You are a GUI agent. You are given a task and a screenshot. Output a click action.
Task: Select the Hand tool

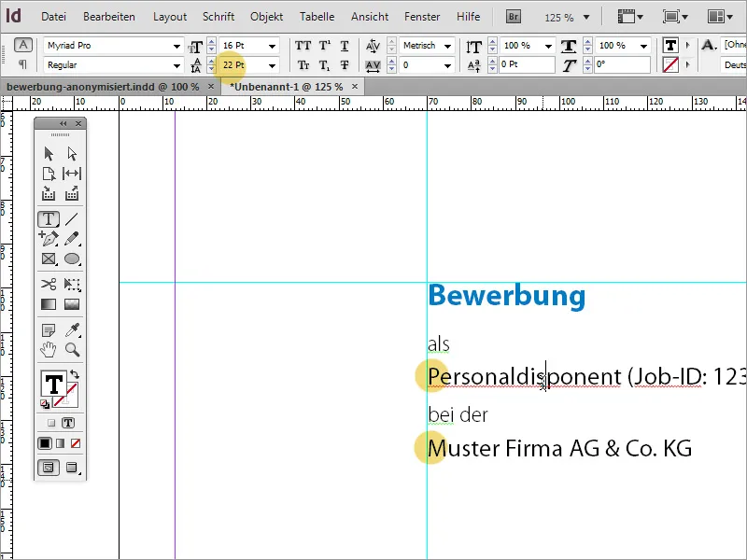(x=49, y=349)
